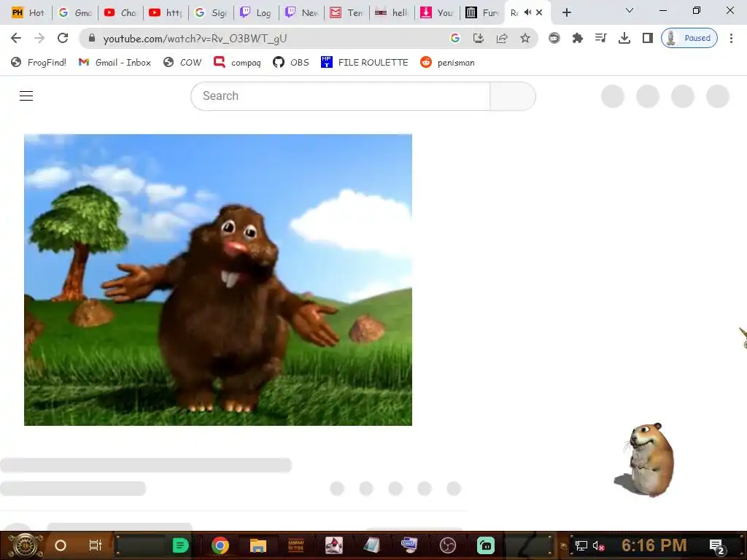Open the Chrome three-dot menu
Viewport: 747px width, 560px height.
[x=731, y=38]
